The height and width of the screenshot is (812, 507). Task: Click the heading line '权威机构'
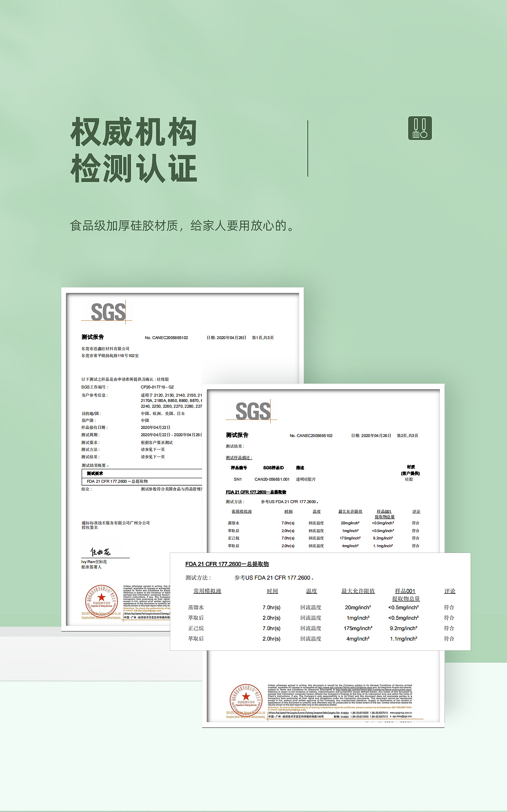[134, 132]
